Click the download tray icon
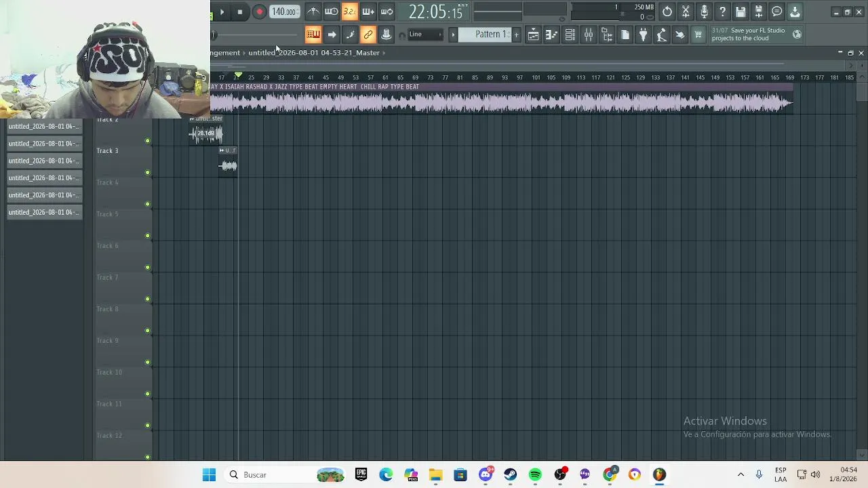 coord(795,12)
